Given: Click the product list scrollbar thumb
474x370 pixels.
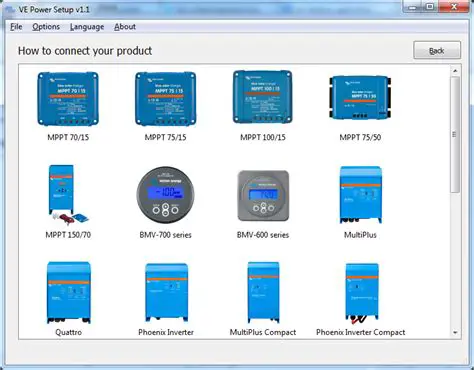Looking at the screenshot, I should pyautogui.click(x=455, y=134).
